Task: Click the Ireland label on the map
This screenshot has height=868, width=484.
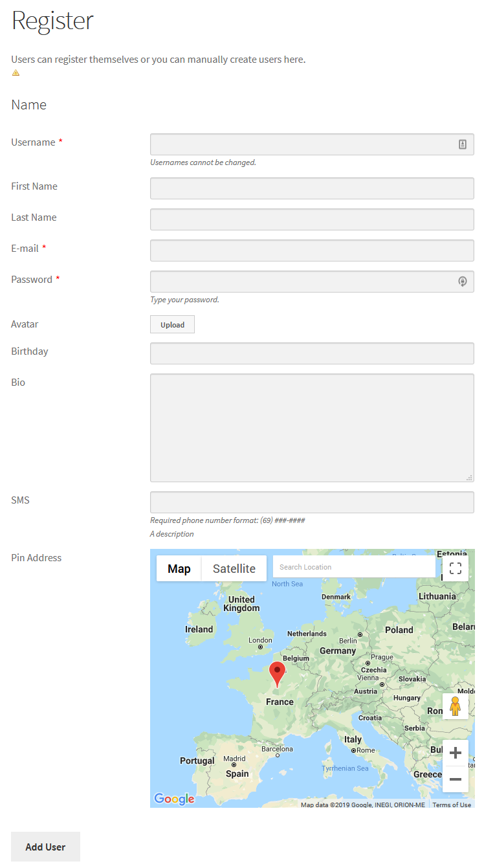Action: [x=199, y=629]
